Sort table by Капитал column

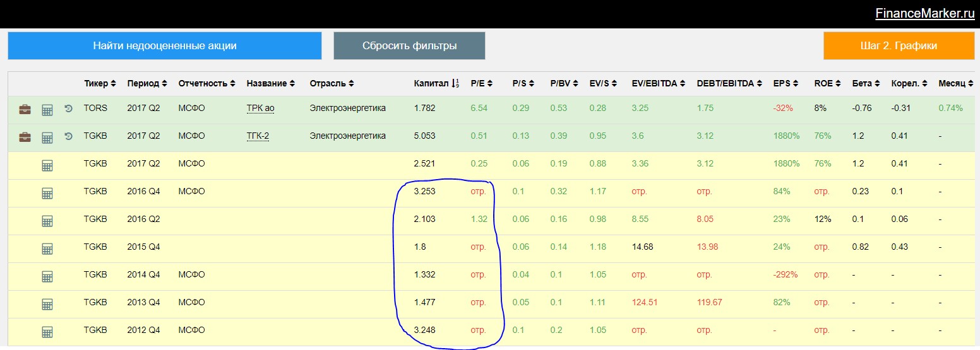coord(436,83)
